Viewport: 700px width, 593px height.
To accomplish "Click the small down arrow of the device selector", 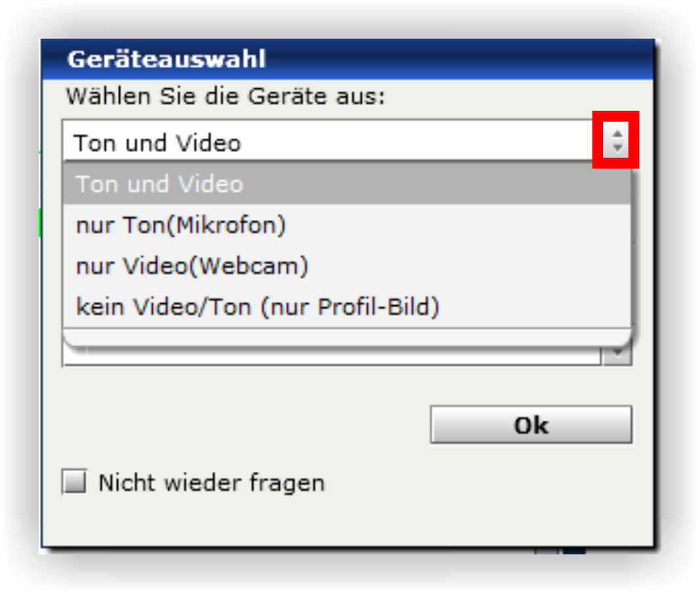I will click(617, 147).
